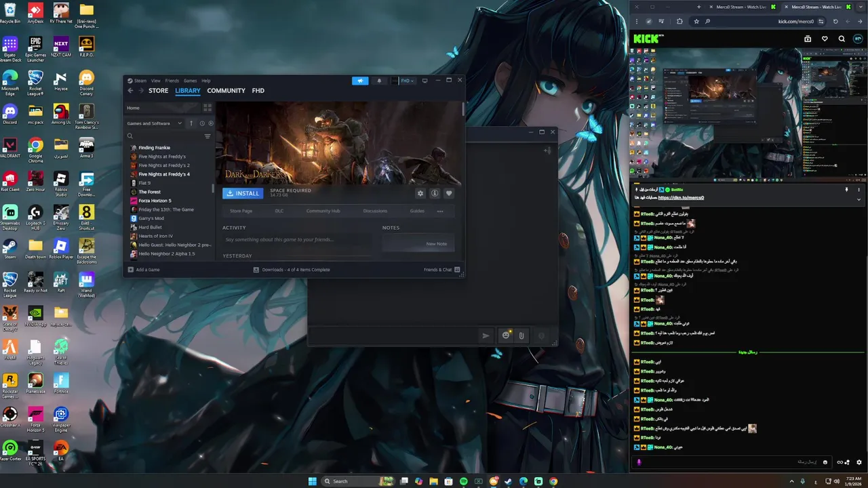868x488 pixels.
Task: Open Kick following heart icon
Action: pos(825,39)
